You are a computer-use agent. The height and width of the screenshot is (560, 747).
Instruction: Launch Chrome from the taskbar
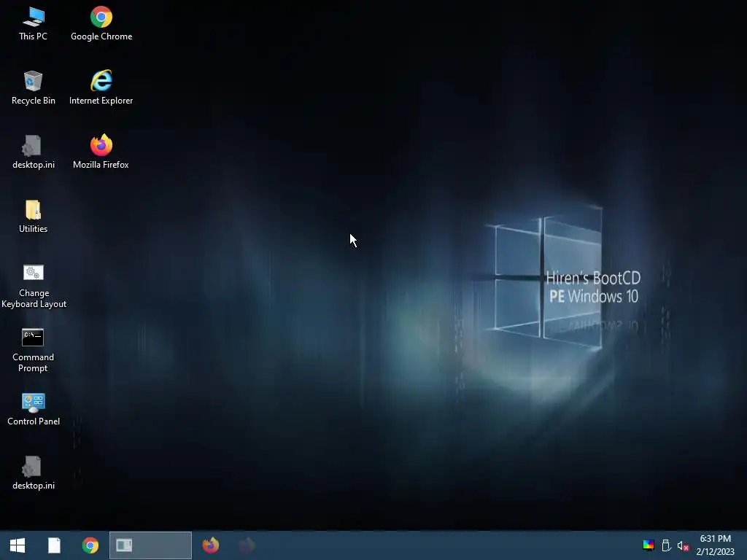[x=90, y=545]
